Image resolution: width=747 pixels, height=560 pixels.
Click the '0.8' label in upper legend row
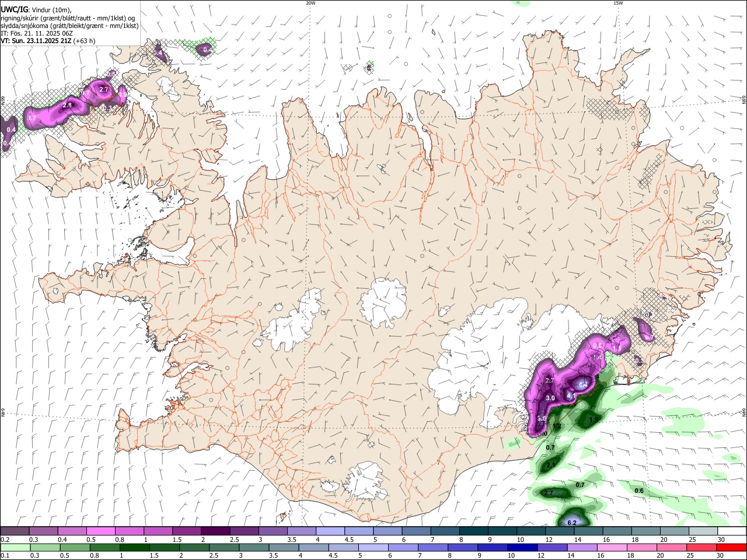tap(119, 540)
